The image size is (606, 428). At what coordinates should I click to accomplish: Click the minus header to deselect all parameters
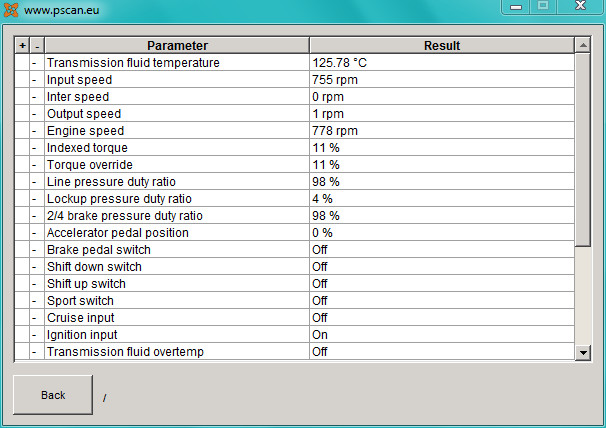pos(37,46)
